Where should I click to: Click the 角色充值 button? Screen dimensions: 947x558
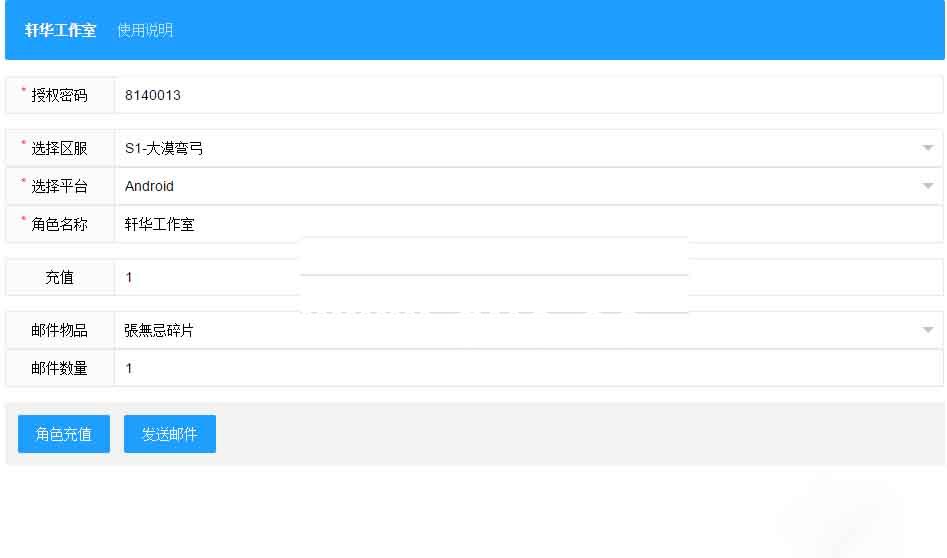coord(64,434)
